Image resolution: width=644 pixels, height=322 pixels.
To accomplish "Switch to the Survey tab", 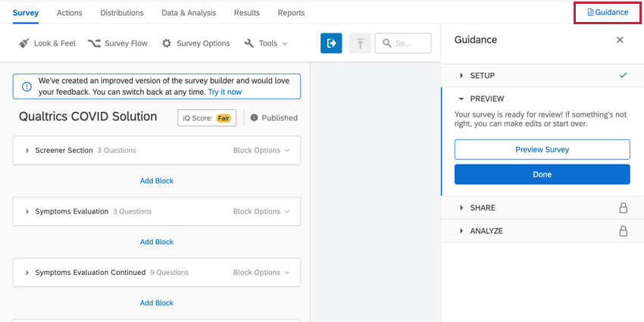I will (26, 13).
